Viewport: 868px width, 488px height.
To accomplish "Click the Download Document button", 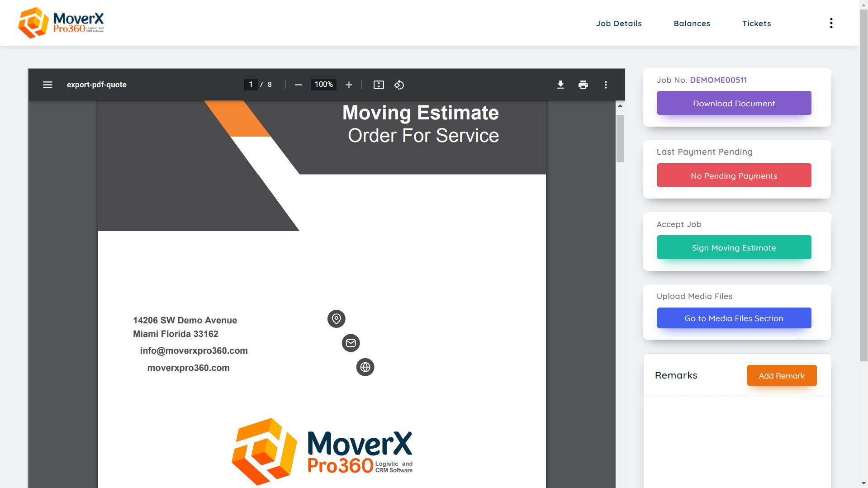I will click(734, 103).
